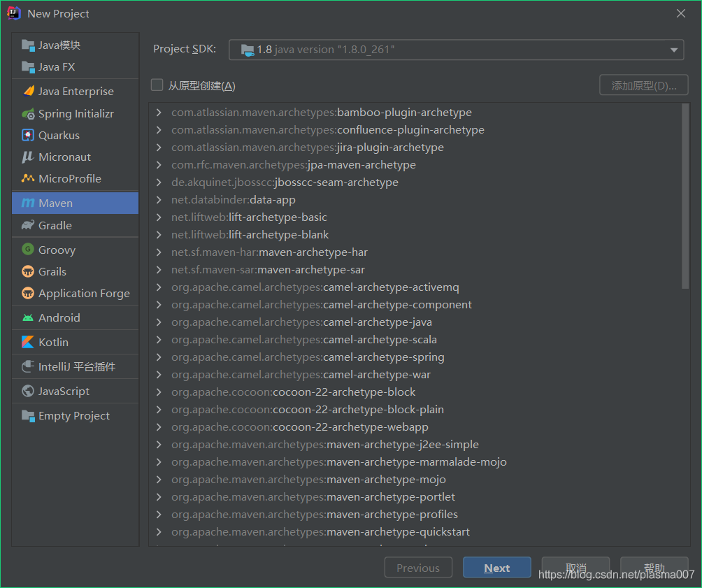This screenshot has height=588, width=702.
Task: Select the Spring Initializr generator icon
Action: tap(28, 113)
